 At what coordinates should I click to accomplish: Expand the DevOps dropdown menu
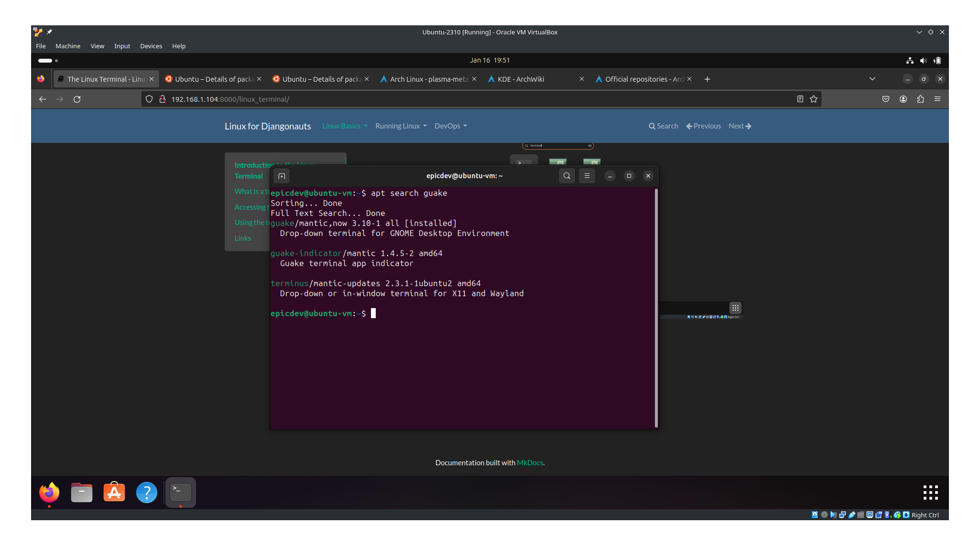pos(450,126)
